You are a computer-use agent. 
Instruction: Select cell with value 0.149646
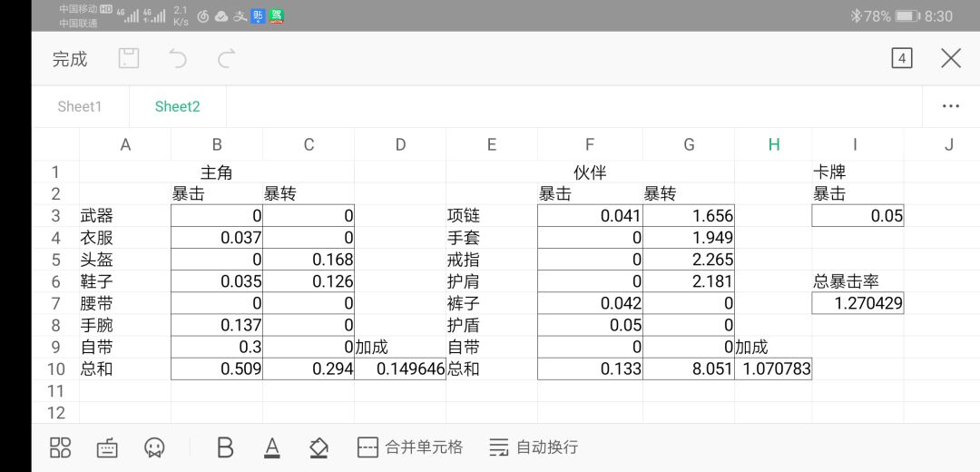[400, 369]
